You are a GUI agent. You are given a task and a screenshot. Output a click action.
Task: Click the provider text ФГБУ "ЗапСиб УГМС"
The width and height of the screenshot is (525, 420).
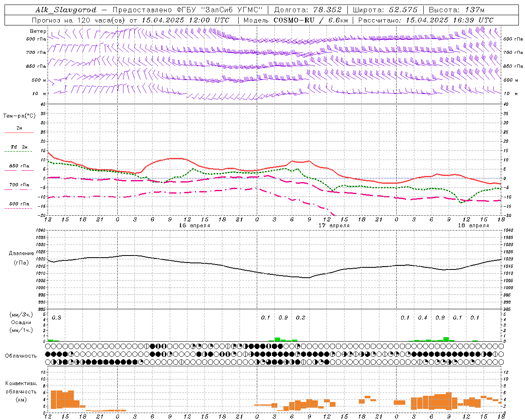coord(220,10)
